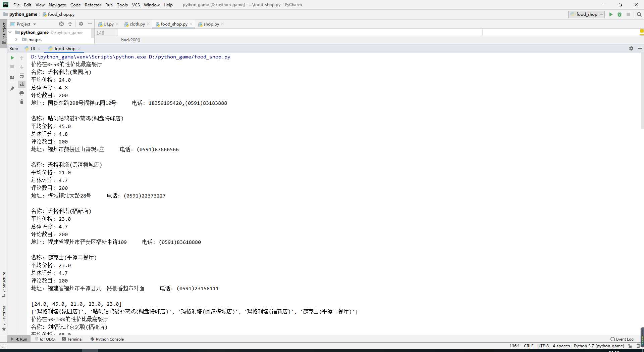Click Up the Stack Trace arrow icon
644x352 pixels.
click(22, 58)
